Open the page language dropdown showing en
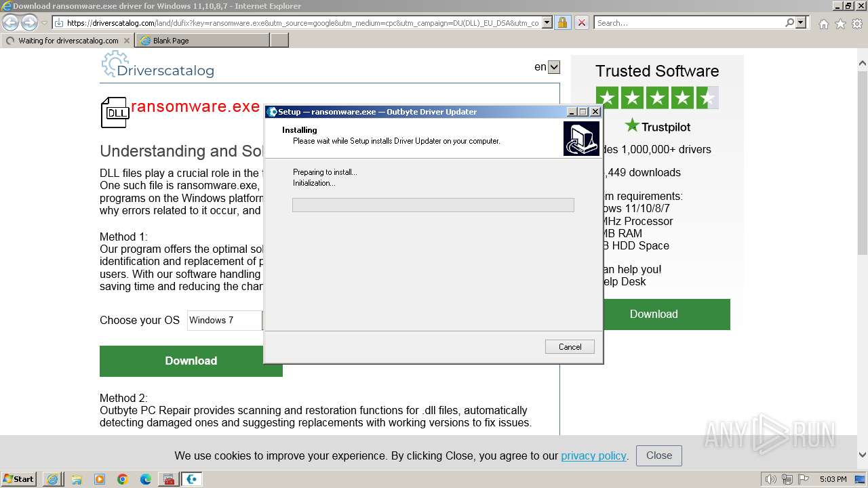 (x=553, y=67)
